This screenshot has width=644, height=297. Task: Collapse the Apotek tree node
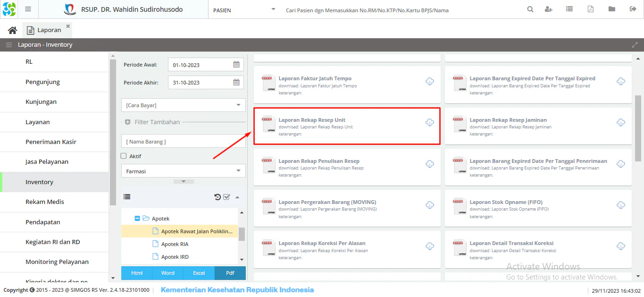137,219
